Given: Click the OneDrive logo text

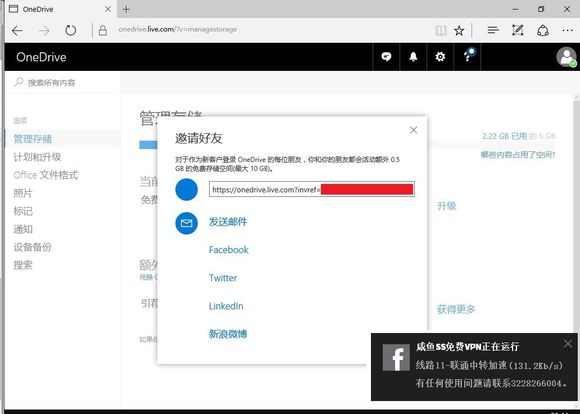Looking at the screenshot, I should click(41, 57).
